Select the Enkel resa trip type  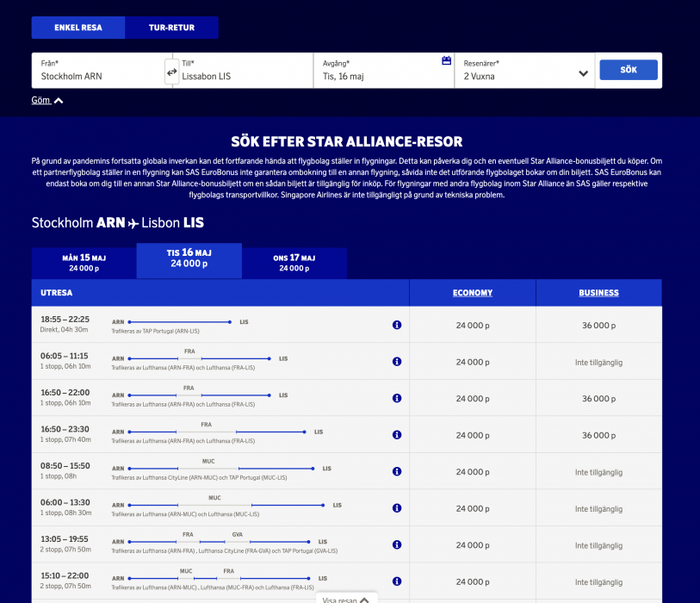click(78, 28)
